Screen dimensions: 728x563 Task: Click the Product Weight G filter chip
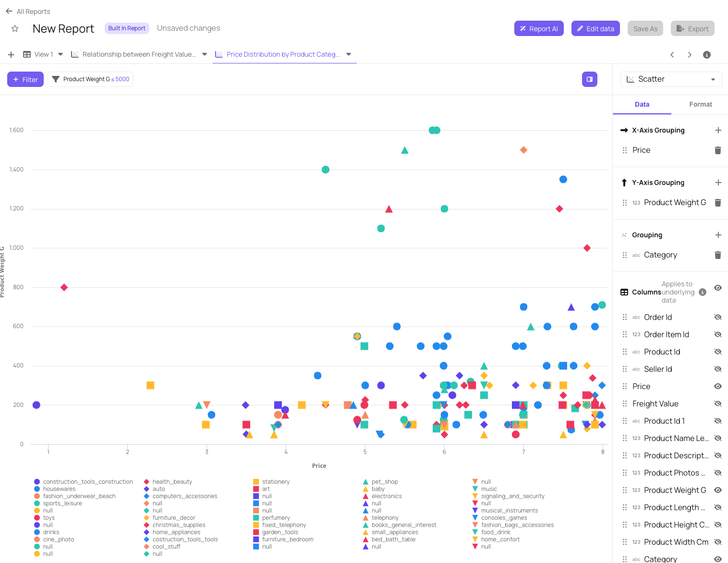coord(90,79)
